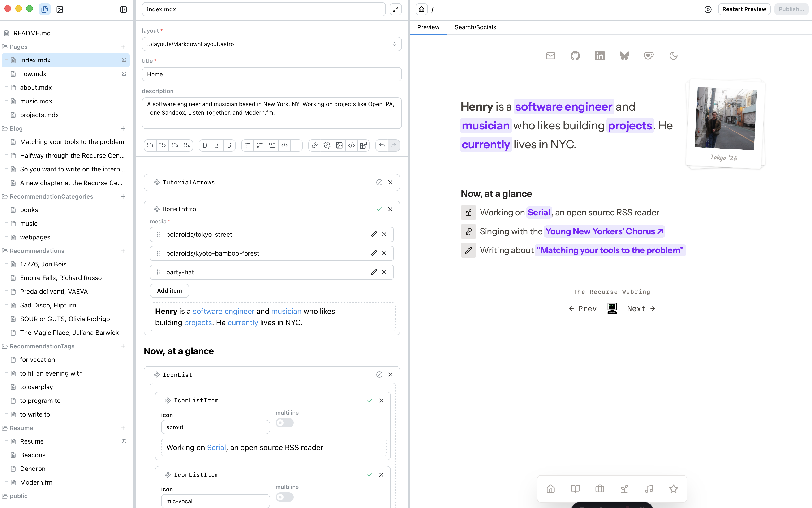Toggle the circle-slash icon on TutorialArrows
This screenshot has width=812, height=508.
[379, 182]
